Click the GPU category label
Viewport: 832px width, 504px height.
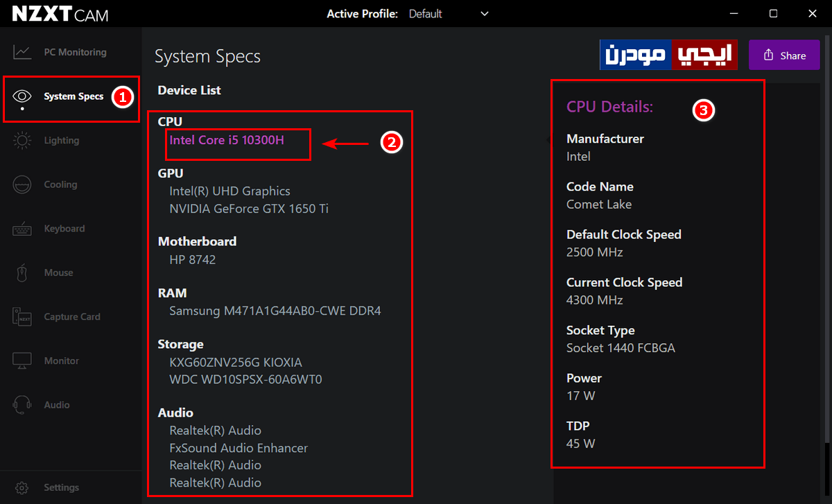coord(171,173)
